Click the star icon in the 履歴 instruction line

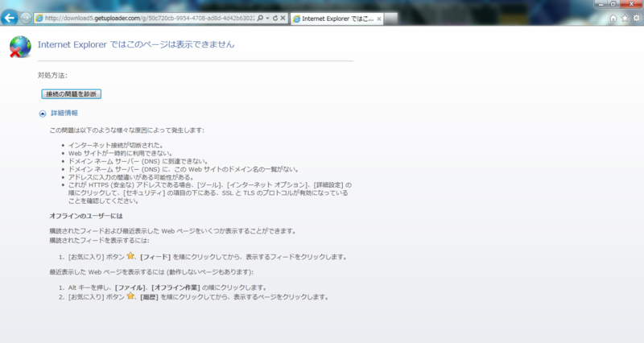130,295
